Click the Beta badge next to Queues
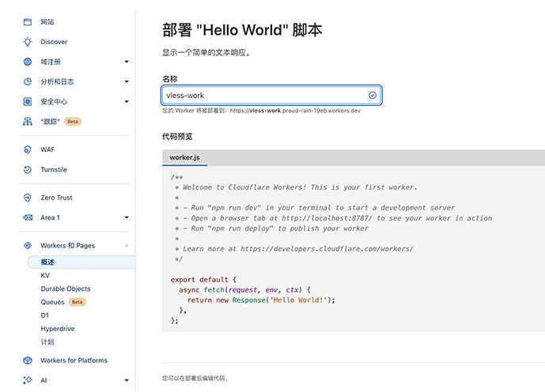 coord(78,302)
